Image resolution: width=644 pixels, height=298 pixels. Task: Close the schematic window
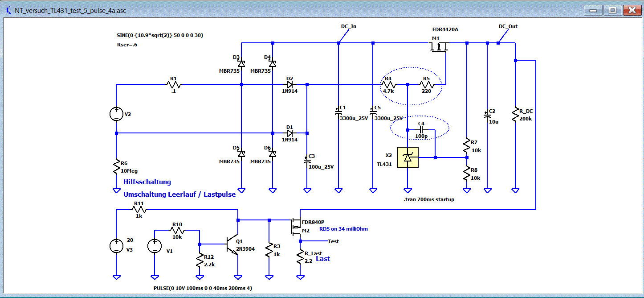click(x=632, y=11)
